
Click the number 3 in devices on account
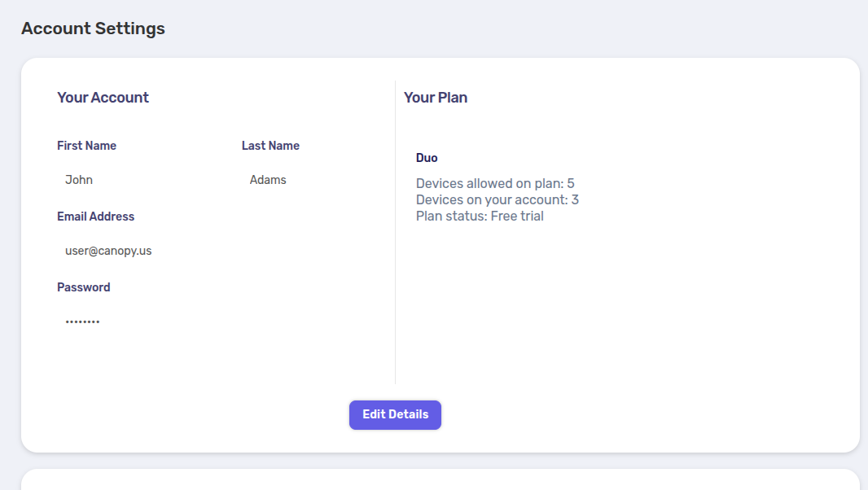tap(575, 200)
